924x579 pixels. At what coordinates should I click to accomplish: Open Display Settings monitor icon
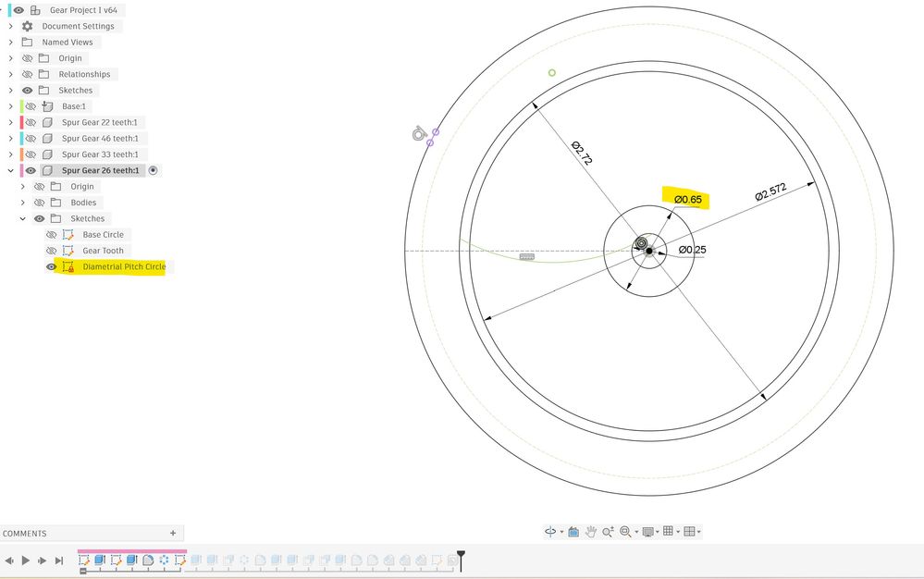(647, 531)
